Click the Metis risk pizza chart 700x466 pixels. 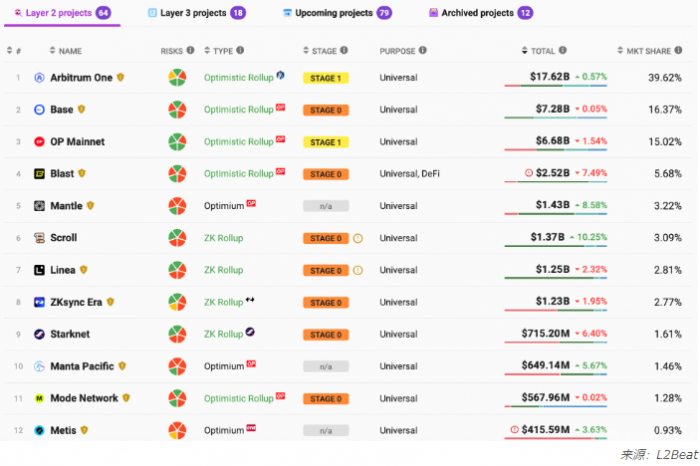(177, 430)
